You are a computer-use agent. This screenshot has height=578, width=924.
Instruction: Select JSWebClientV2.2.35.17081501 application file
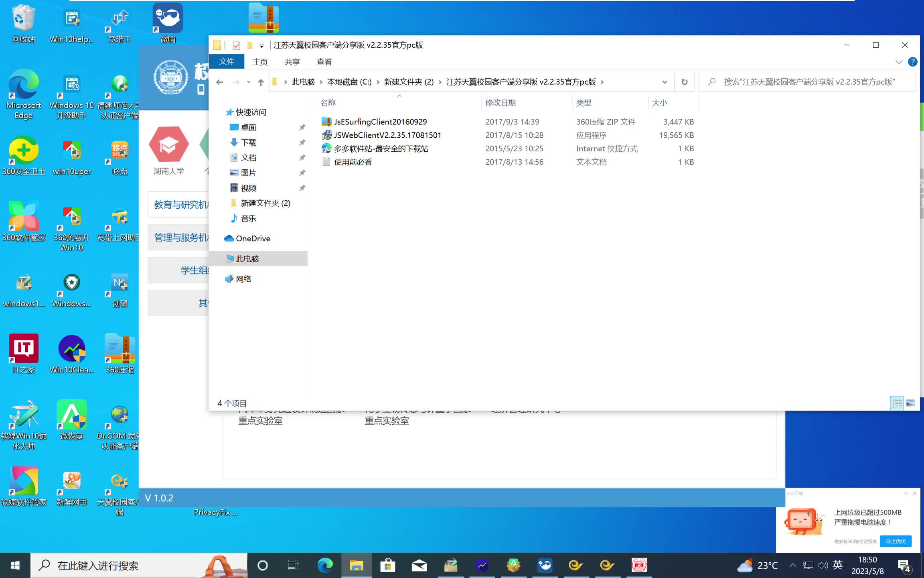387,135
